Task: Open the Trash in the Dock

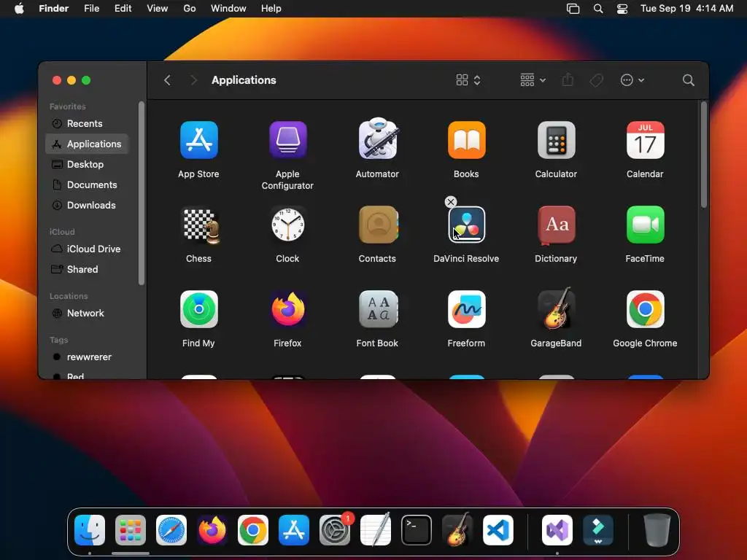Action: [x=657, y=530]
